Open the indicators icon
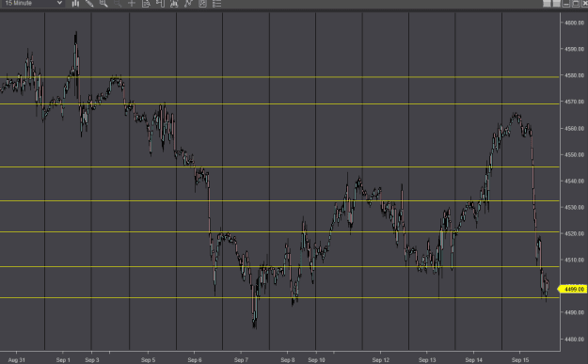Image resolution: width=588 pixels, height=364 pixels. pyautogui.click(x=174, y=4)
